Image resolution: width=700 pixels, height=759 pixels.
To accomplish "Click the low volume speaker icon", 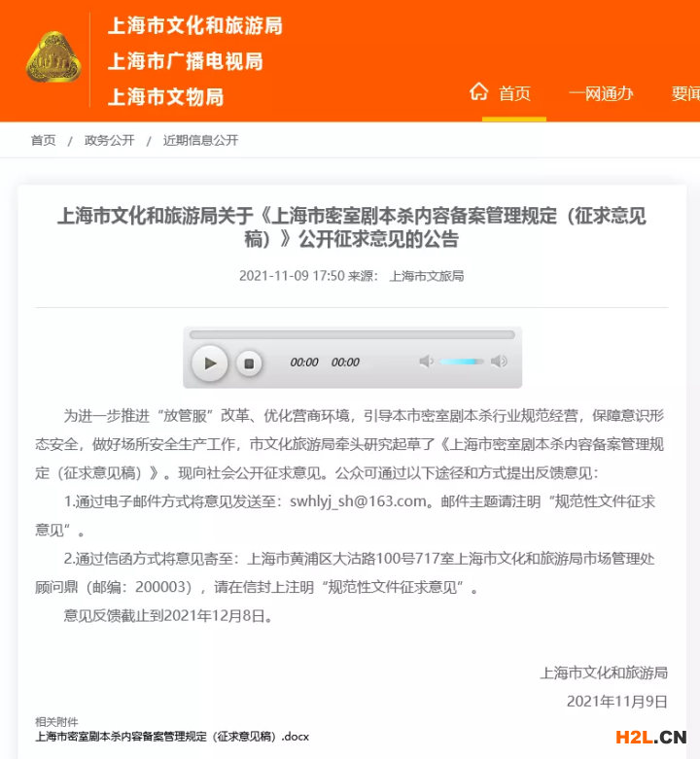I will pos(426,362).
